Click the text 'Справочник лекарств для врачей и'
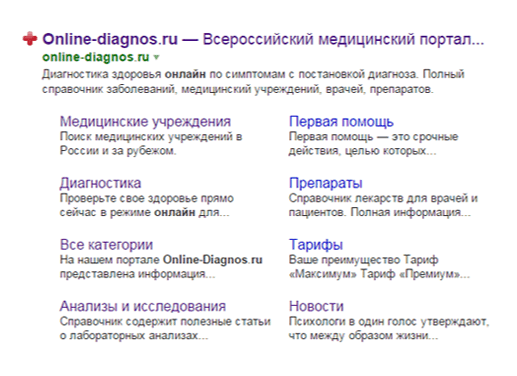Screen dimensions: 517x376 tap(383, 198)
